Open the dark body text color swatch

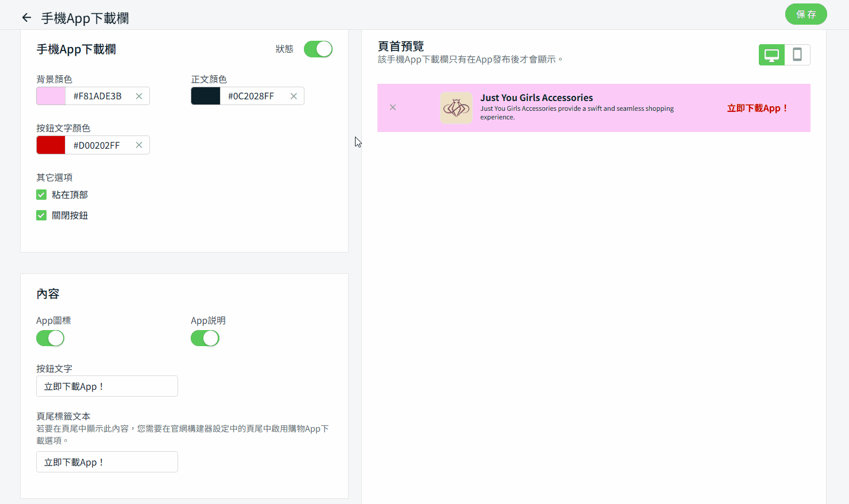tap(206, 96)
